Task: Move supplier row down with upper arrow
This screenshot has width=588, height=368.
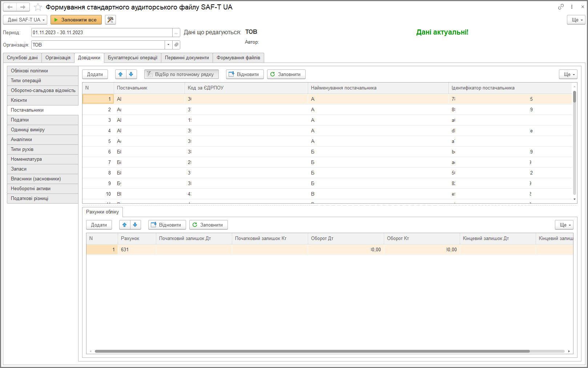Action: (131, 74)
